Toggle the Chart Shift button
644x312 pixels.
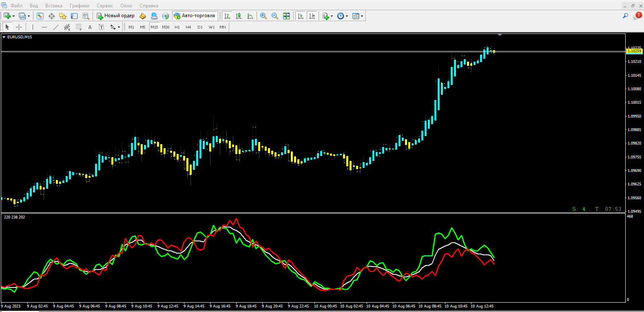point(312,16)
